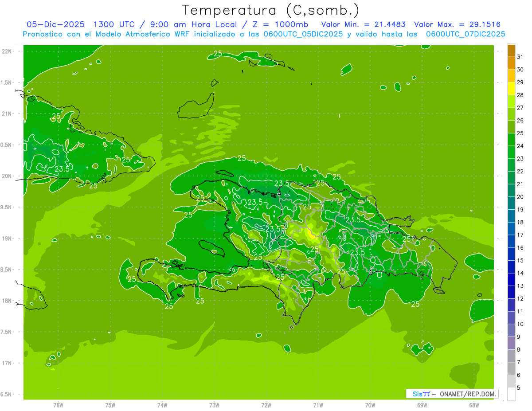This screenshot has width=532, height=411.
Task: Click the "73W" longitude axis label
Action: pos(214,405)
